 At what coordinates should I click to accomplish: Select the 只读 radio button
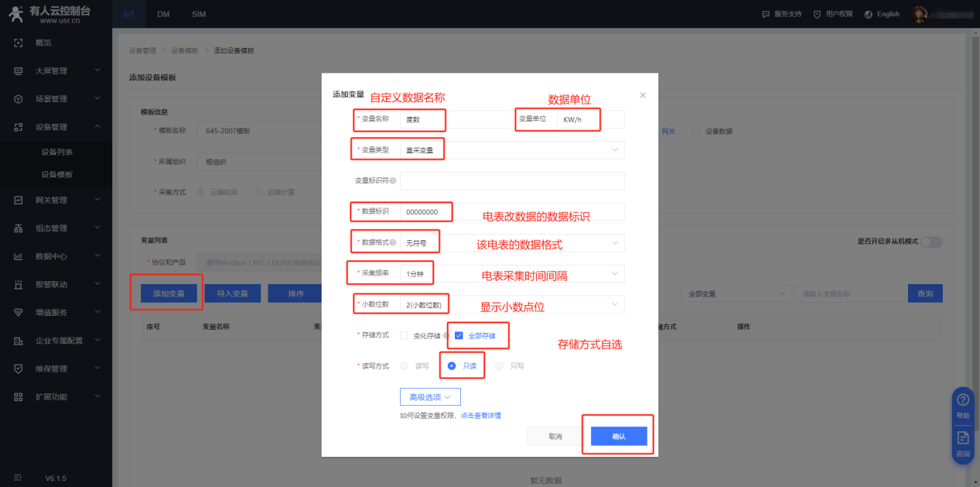tap(452, 365)
